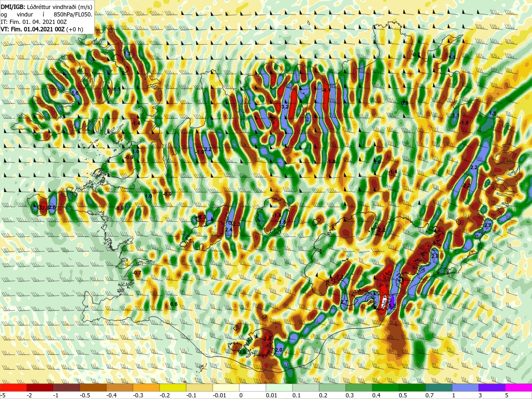Image resolution: width=532 pixels, height=399 pixels.
Task: Click the -1.9 value label on the map
Action: point(200,152)
